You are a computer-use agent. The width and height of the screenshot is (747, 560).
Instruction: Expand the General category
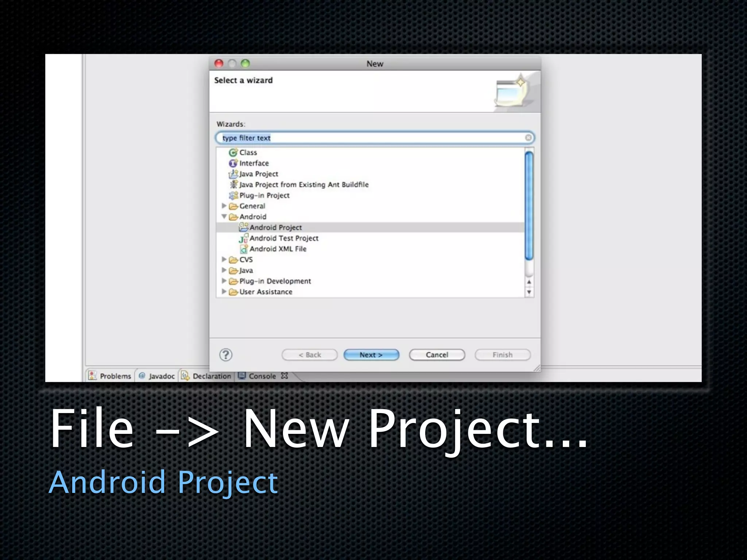(x=224, y=206)
